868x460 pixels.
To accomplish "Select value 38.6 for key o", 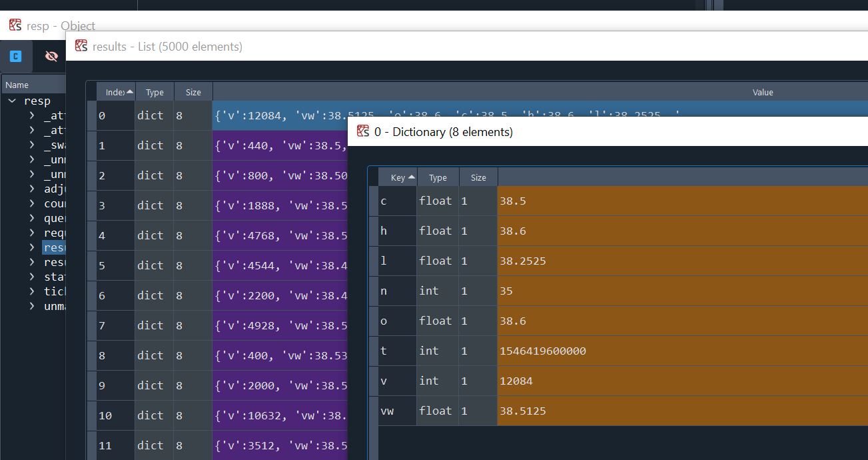I will click(x=683, y=321).
